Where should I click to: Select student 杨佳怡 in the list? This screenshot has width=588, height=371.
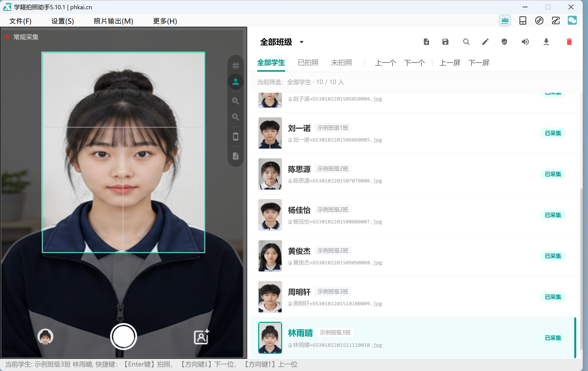click(413, 215)
